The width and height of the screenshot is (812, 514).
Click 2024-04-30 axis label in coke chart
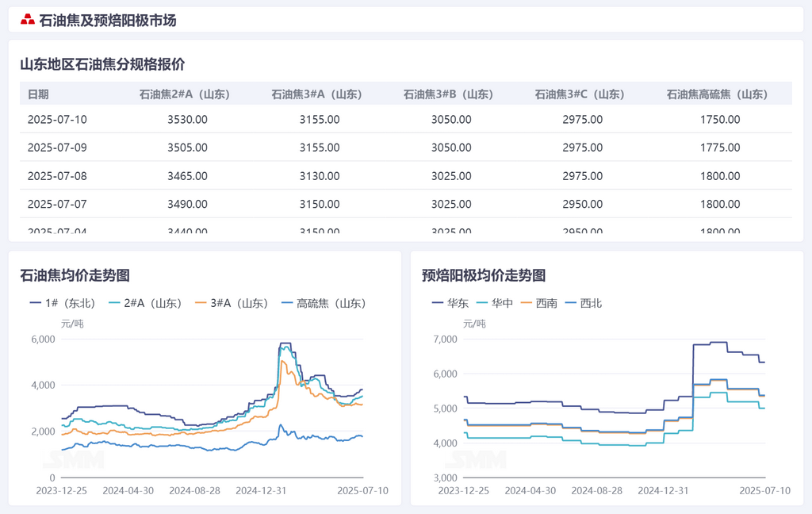[128, 491]
